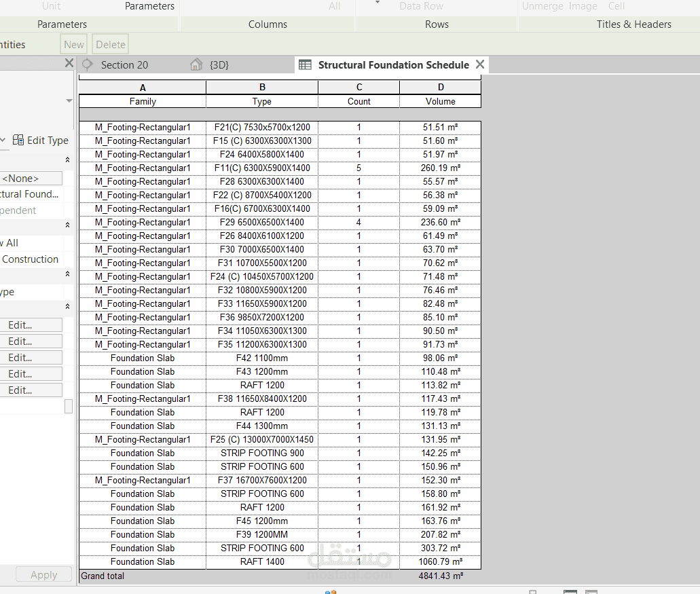Click the Volume header cell
The width and height of the screenshot is (700, 594).
coord(440,101)
